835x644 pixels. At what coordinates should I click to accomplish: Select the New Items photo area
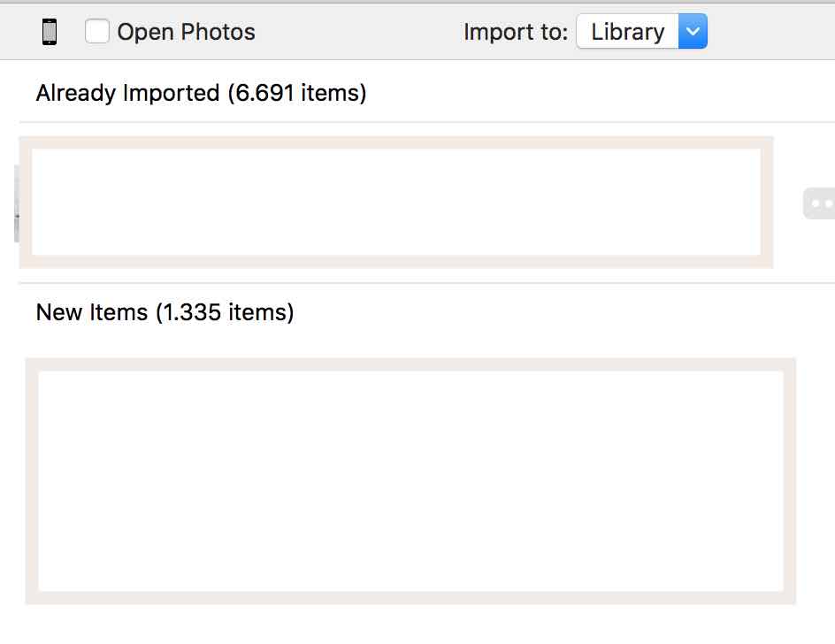click(x=410, y=480)
